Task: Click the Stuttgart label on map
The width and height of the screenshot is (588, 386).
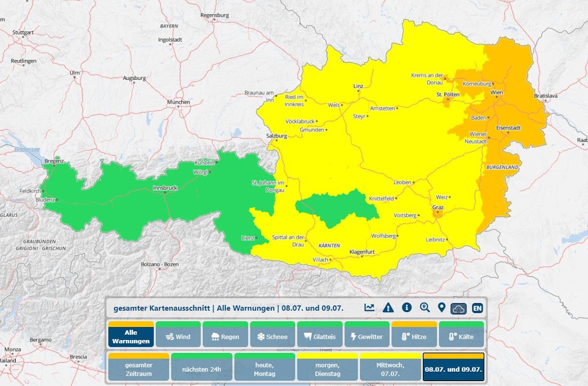Action: pos(23,32)
